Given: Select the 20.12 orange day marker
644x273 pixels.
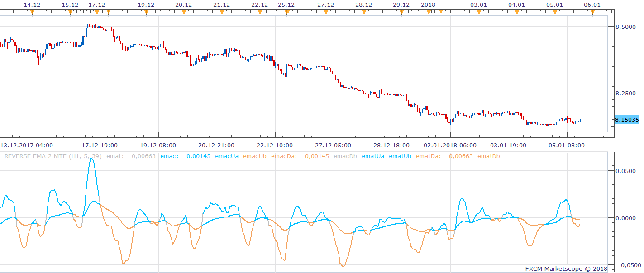Looking at the screenshot, I should (x=184, y=13).
